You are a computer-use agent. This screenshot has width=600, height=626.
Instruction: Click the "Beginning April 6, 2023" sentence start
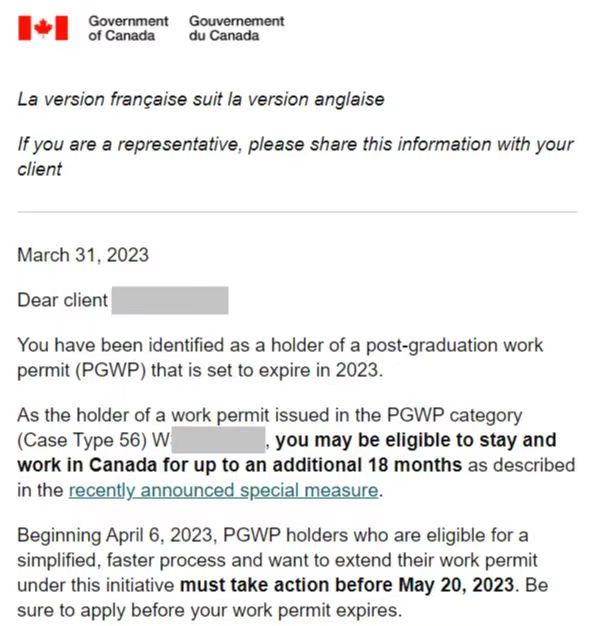(117, 535)
